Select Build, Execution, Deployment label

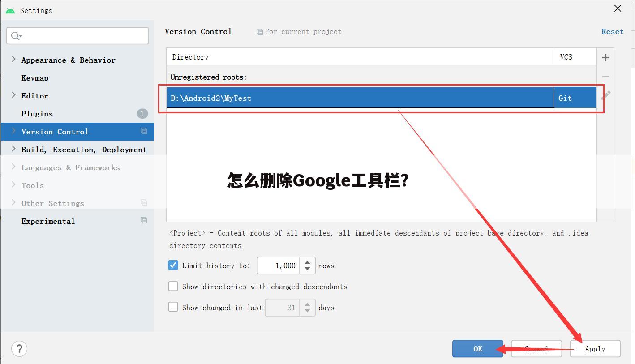click(x=84, y=150)
